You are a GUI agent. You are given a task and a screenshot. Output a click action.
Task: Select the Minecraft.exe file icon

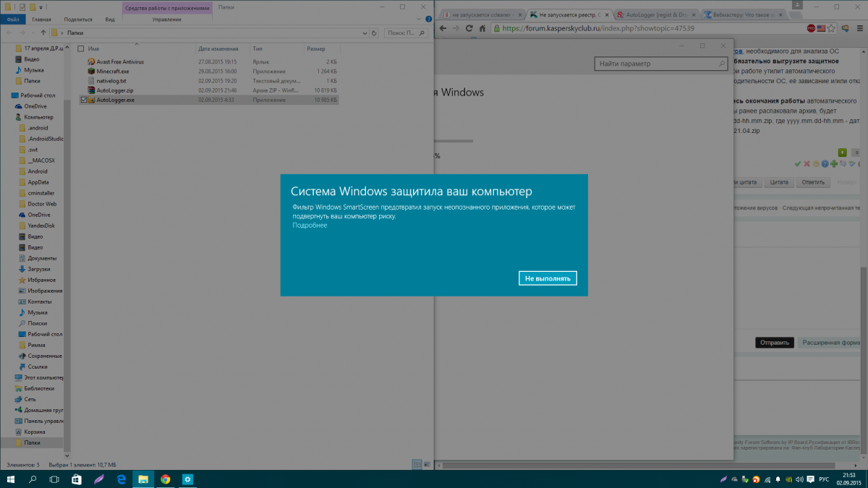91,72
